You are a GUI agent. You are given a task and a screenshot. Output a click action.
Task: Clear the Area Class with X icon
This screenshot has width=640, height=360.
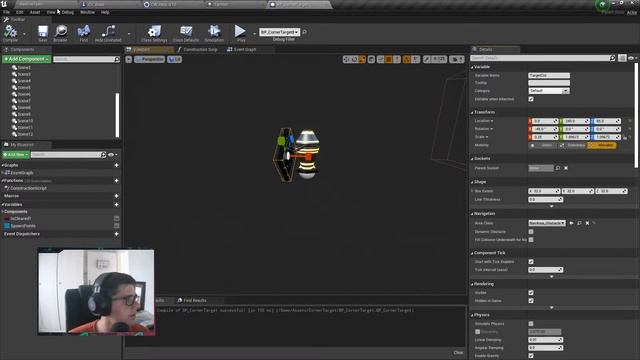pyautogui.click(x=587, y=223)
